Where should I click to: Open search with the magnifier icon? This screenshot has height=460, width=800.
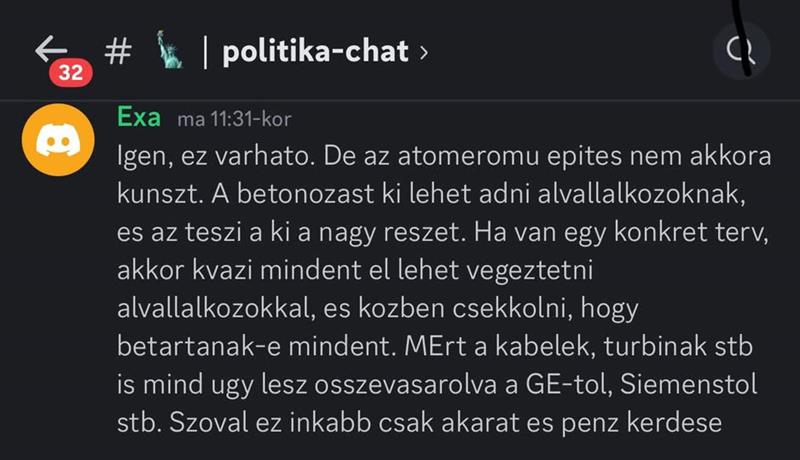(741, 52)
